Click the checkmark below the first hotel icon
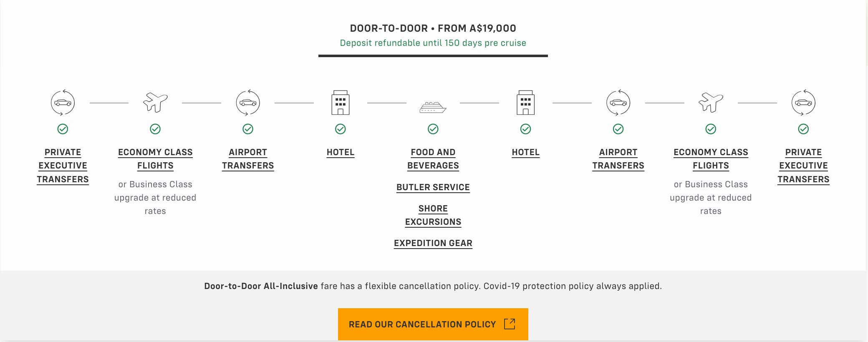868x342 pixels. [341, 129]
